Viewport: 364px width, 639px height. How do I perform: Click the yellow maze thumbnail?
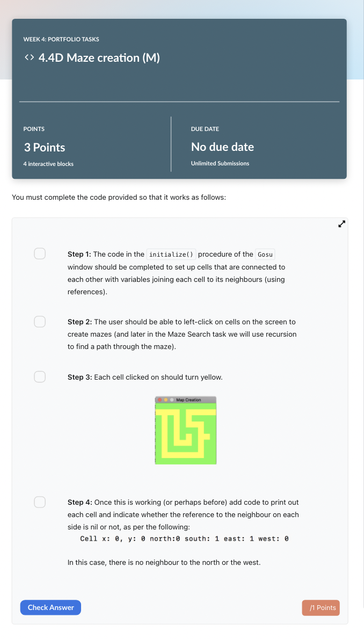(185, 432)
